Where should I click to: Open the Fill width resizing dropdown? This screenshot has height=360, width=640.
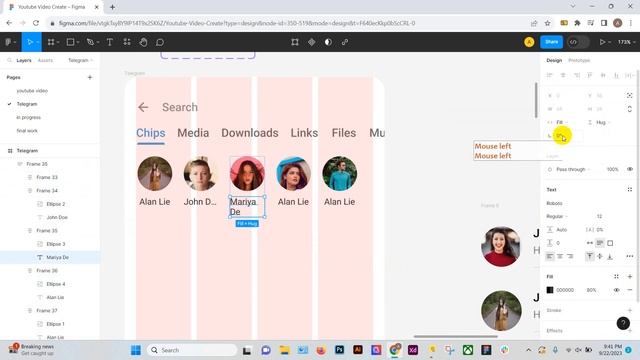562,122
